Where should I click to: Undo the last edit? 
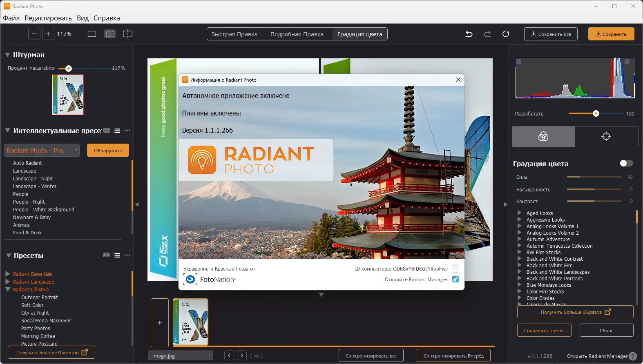(x=469, y=34)
